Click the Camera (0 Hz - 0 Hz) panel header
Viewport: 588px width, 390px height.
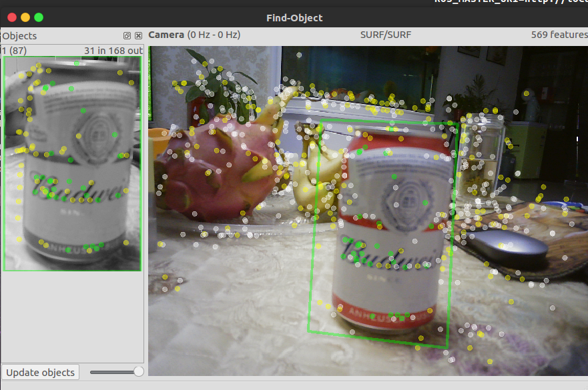point(194,35)
